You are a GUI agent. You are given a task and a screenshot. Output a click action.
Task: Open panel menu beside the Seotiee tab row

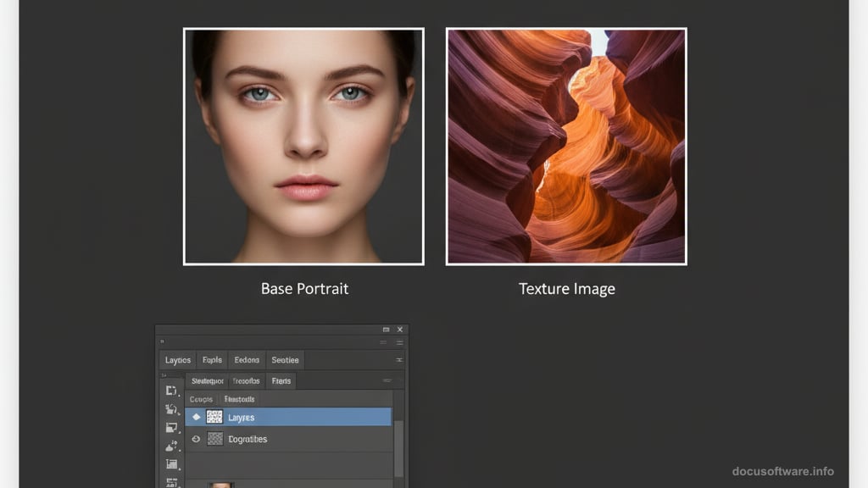[x=398, y=360]
